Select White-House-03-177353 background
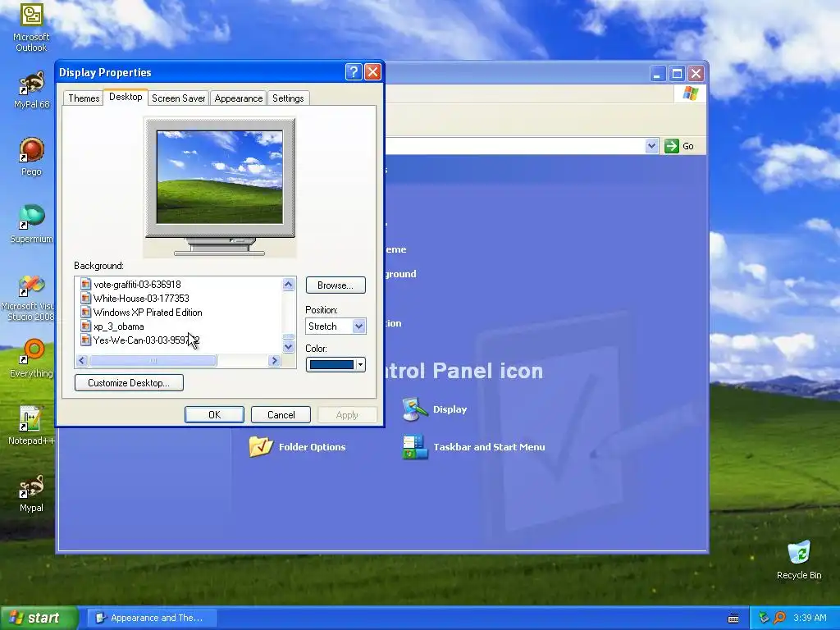Screen dimensions: 840x630 141,299
